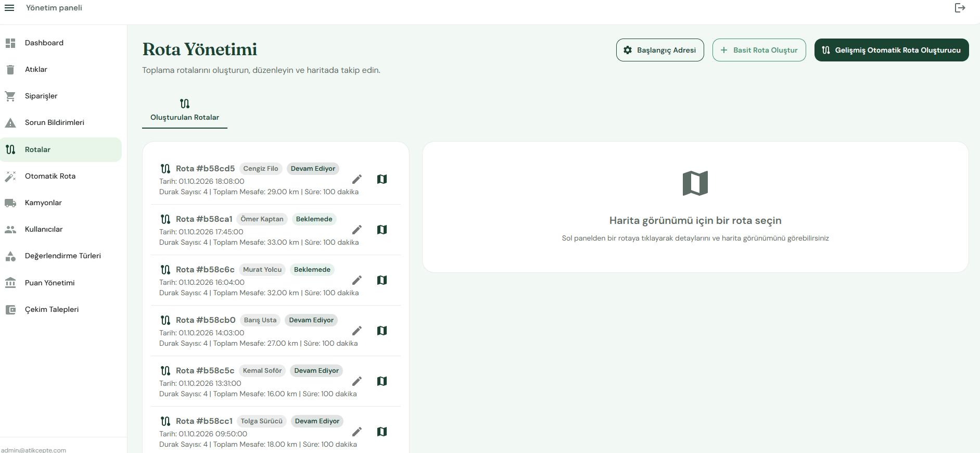
Task: Click the Cengiz Filo driver chip
Action: tap(261, 169)
